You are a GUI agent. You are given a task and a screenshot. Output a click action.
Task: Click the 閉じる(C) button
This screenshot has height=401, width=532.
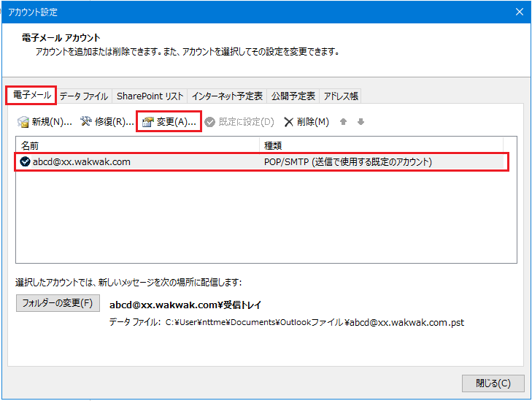[x=492, y=383]
